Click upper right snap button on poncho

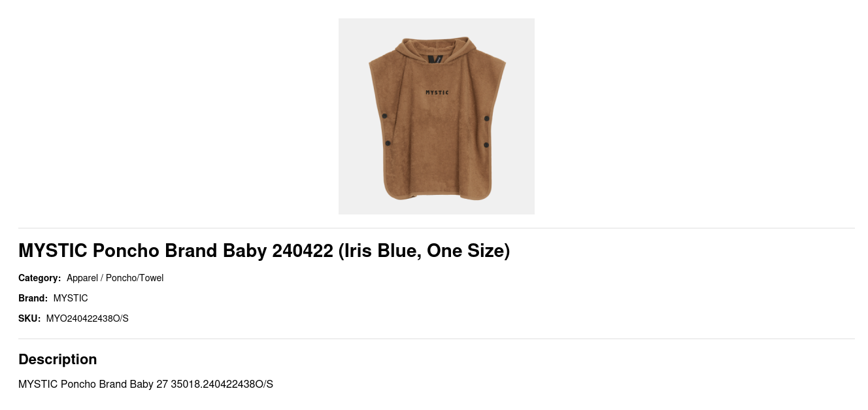487,118
